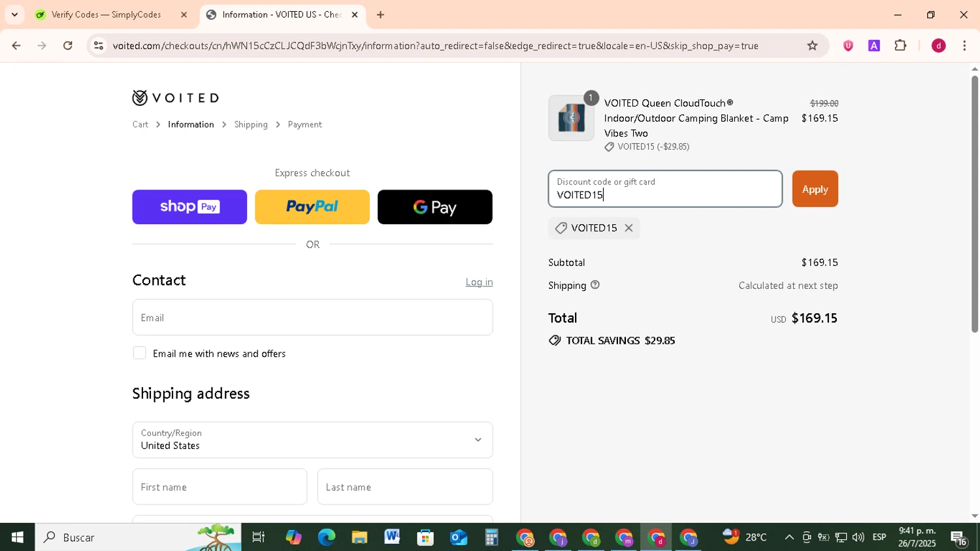View site information icon in address bar
The image size is (980, 551).
99,46
